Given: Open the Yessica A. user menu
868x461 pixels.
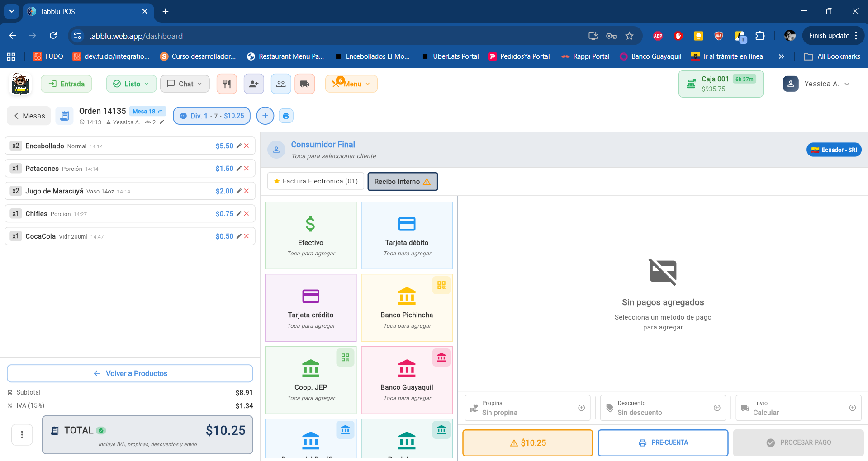Looking at the screenshot, I should [x=816, y=84].
